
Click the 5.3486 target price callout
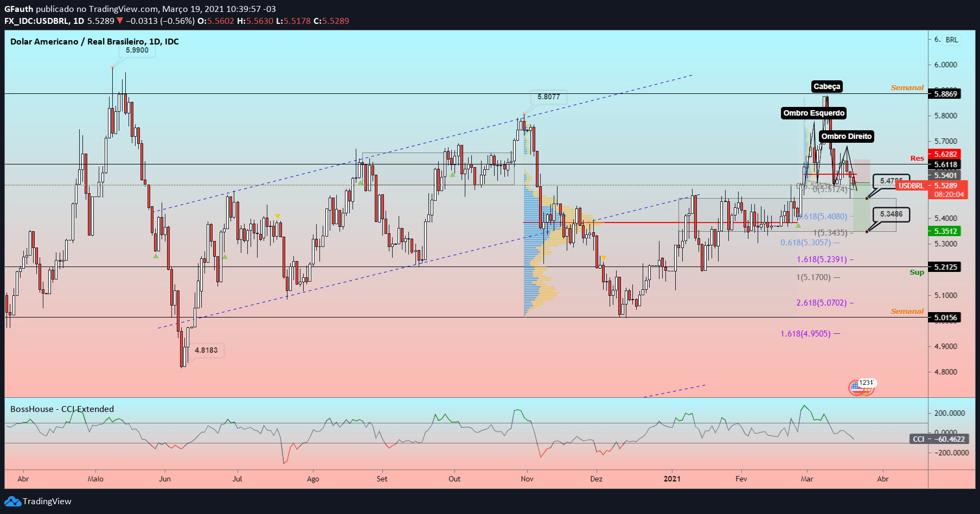(x=891, y=214)
